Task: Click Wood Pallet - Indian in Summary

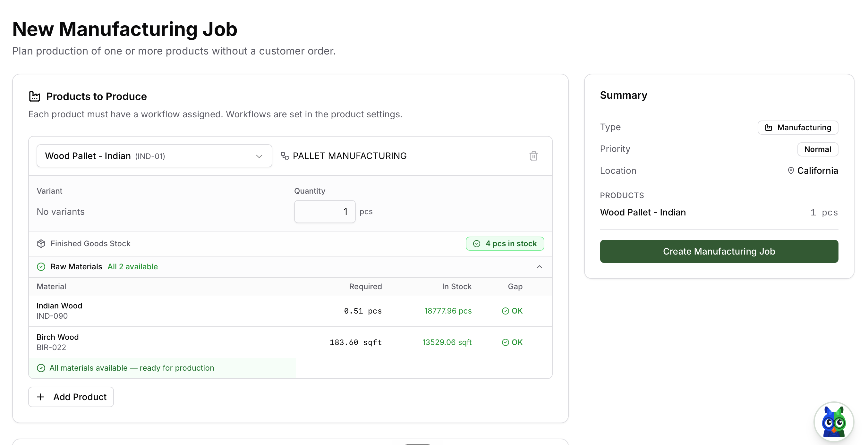Action: tap(642, 212)
